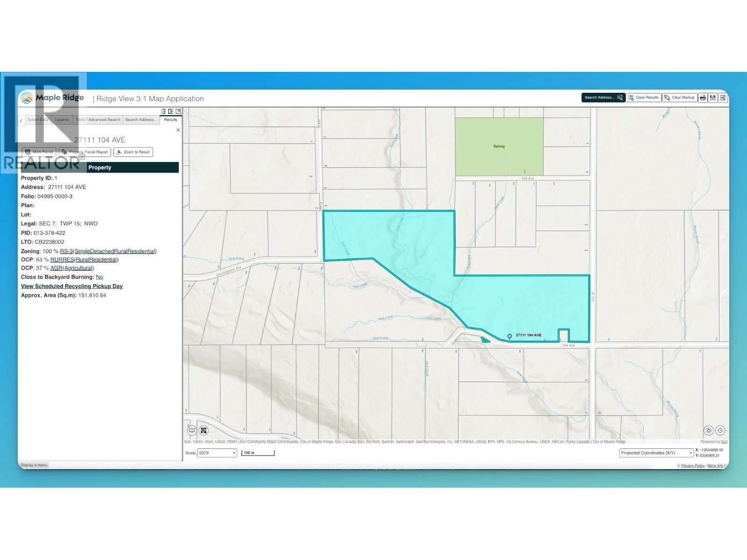Viewport: 747px width, 560px height.
Task: Pop out the side panel to new window
Action: (x=178, y=112)
